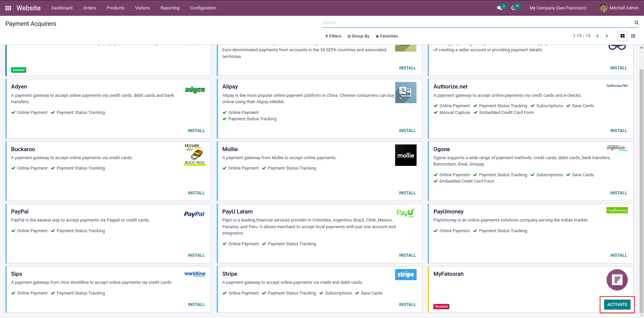
Task: Click the pager 1-15 / 15 text
Action: pos(582,36)
